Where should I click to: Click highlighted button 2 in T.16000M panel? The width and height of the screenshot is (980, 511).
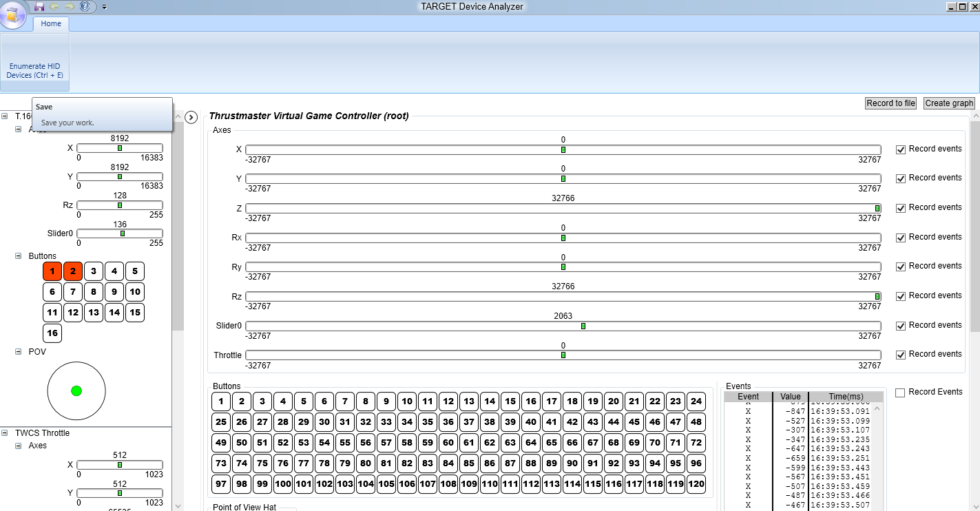[73, 271]
